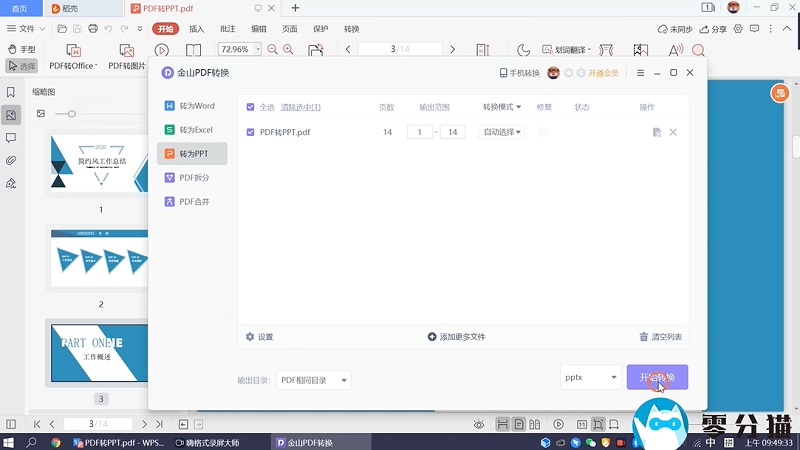Click the output range start page field
The height and width of the screenshot is (450, 800).
pos(420,132)
